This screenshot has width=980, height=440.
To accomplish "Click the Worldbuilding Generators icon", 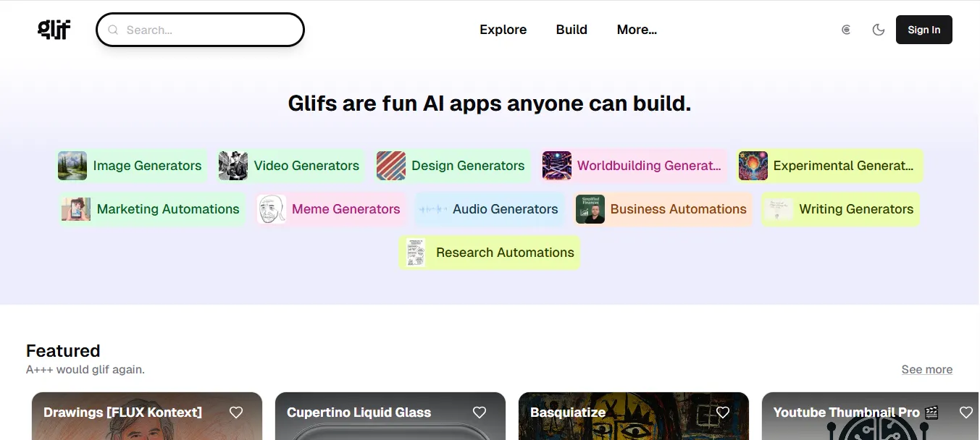I will point(557,166).
